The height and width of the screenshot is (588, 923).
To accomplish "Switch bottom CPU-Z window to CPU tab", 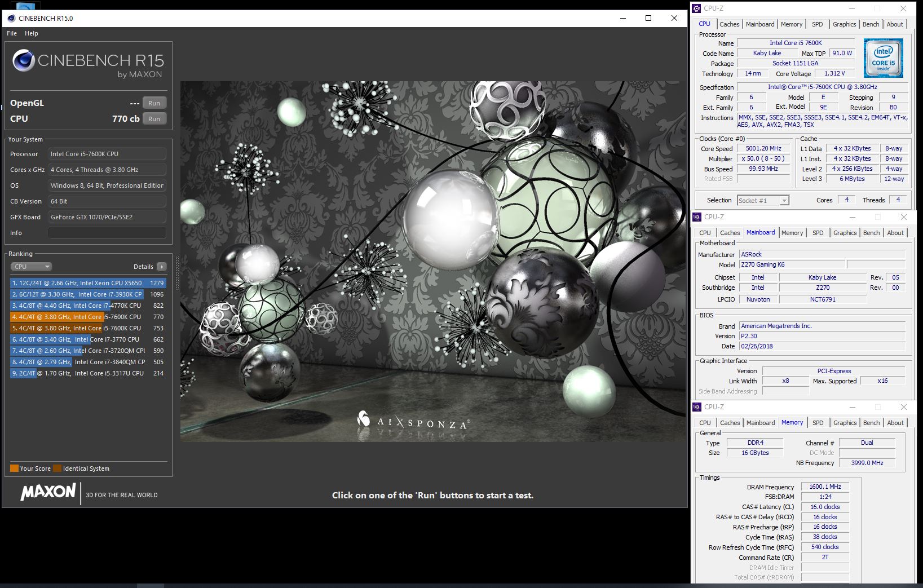I will tap(705, 423).
